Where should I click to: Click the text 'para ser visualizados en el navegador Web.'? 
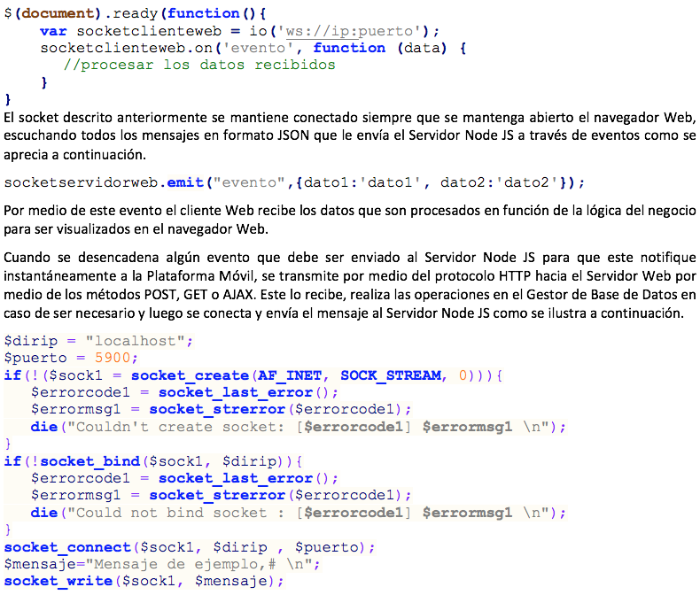136,229
